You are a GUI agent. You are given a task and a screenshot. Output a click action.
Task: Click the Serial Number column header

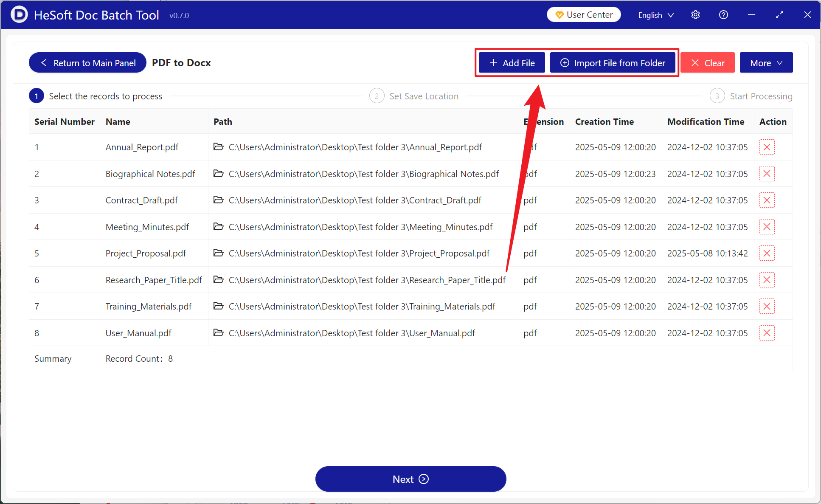pos(65,122)
